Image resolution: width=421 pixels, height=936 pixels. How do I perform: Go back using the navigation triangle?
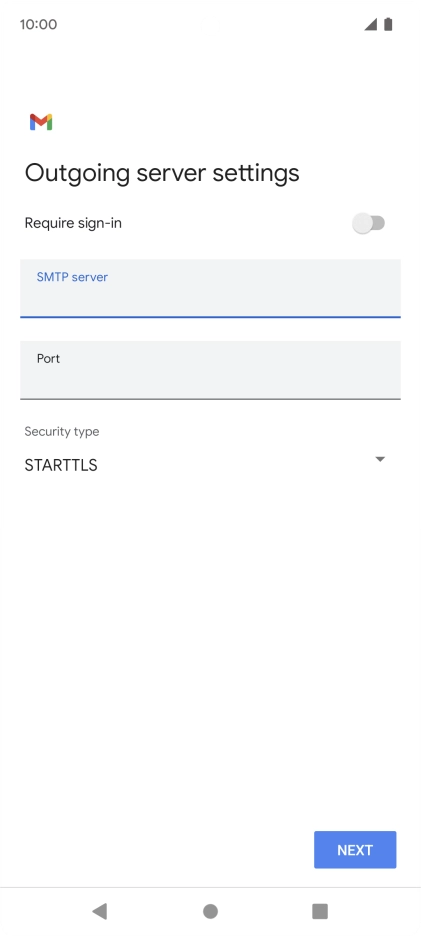(99, 911)
